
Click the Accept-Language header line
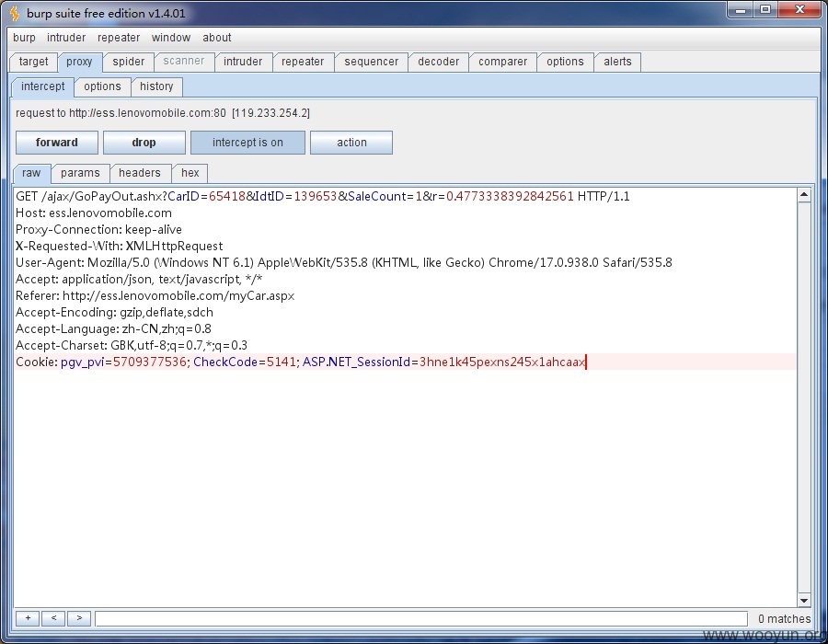coord(113,328)
